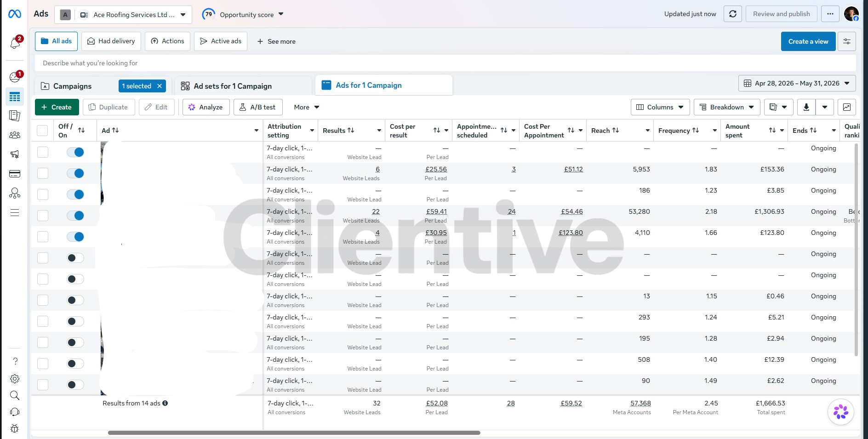Open Amount spent column menu arrow
The width and height of the screenshot is (868, 439).
tap(782, 131)
